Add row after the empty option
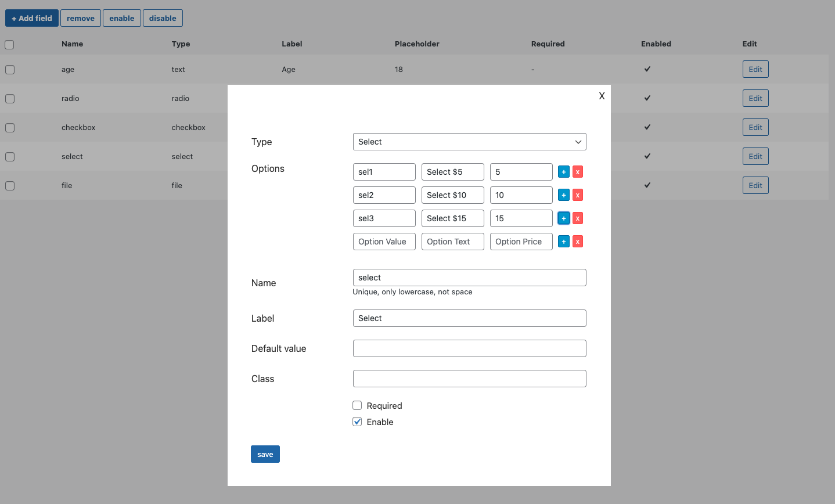 tap(563, 242)
